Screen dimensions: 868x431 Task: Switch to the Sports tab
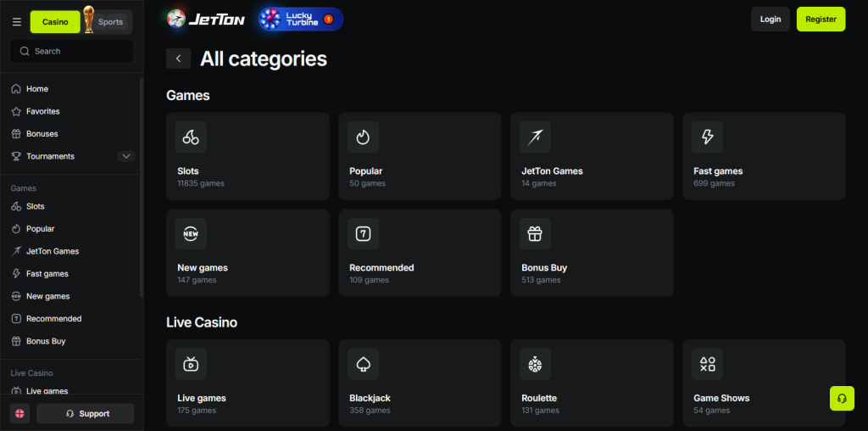(x=111, y=22)
